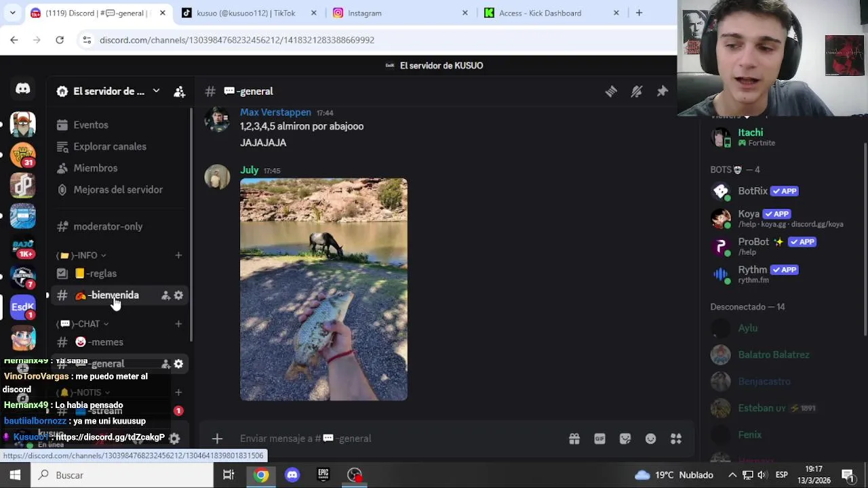Create invite for bienvenida channel
This screenshot has height=488, width=868.
pos(165,296)
